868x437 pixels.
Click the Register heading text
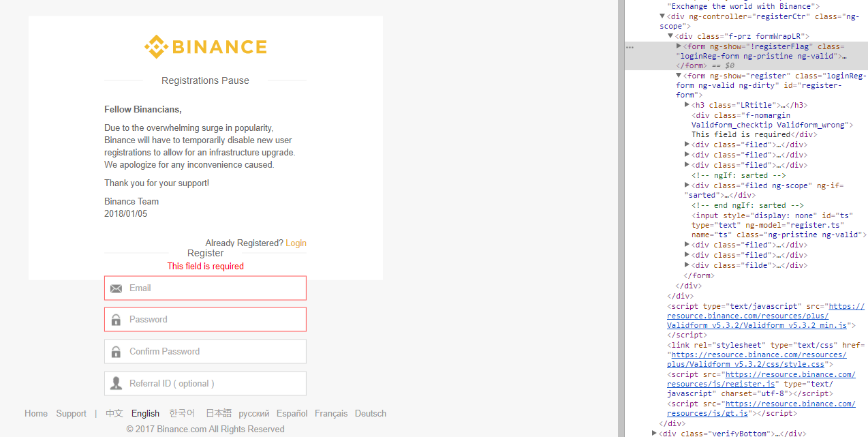(x=205, y=253)
